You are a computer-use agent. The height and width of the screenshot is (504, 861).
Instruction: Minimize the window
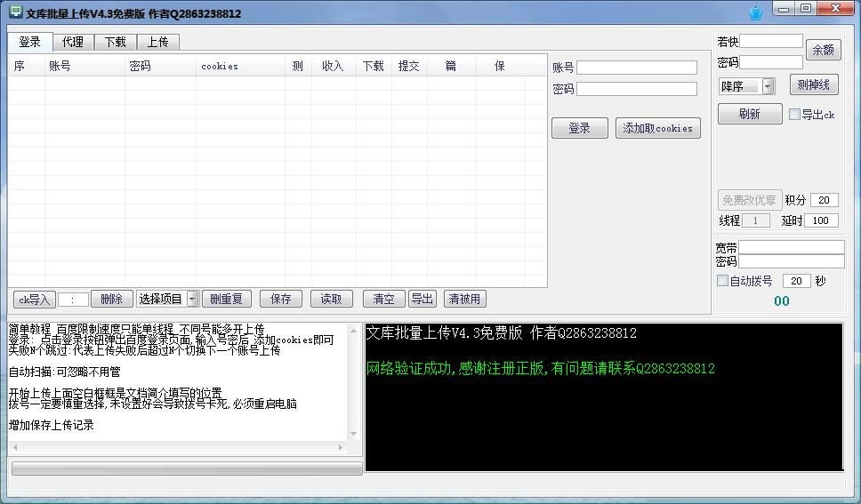tap(784, 8)
